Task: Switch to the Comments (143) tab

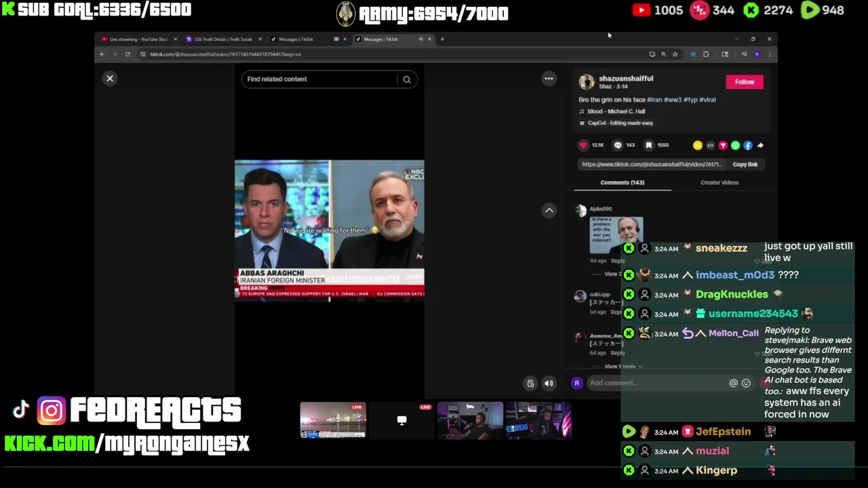Action: 622,182
